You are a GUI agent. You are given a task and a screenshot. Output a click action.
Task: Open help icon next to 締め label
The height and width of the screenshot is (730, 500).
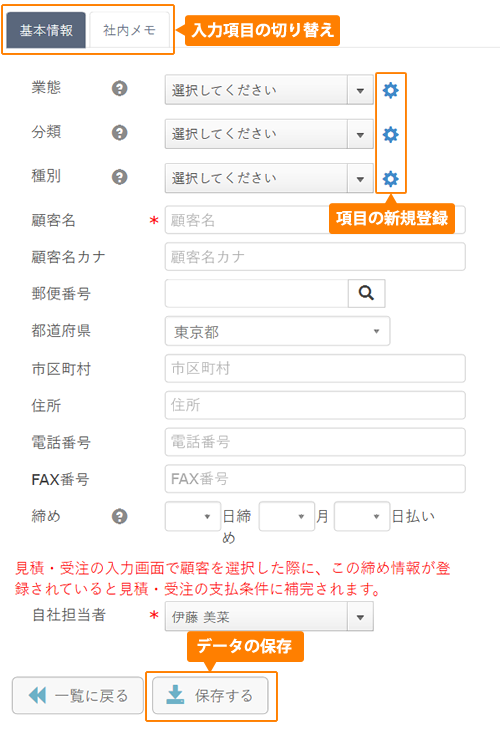click(x=120, y=516)
